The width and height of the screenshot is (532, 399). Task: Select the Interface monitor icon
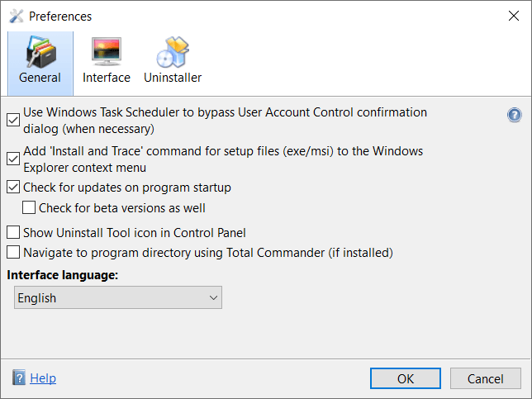click(x=107, y=51)
